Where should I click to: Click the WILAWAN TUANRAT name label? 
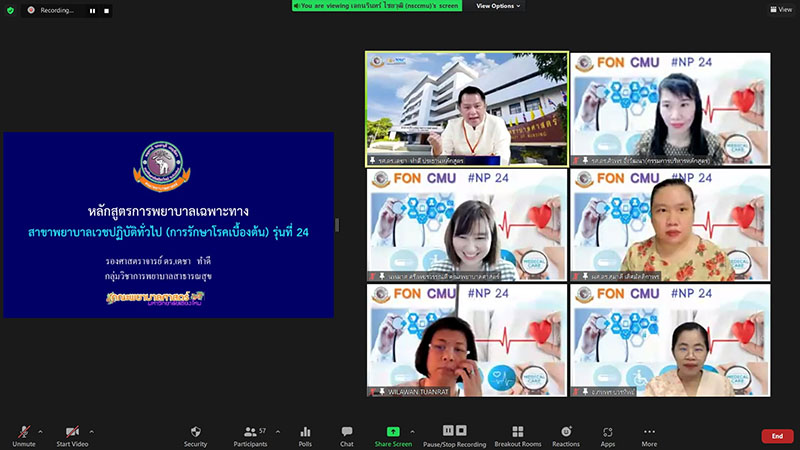[418, 392]
